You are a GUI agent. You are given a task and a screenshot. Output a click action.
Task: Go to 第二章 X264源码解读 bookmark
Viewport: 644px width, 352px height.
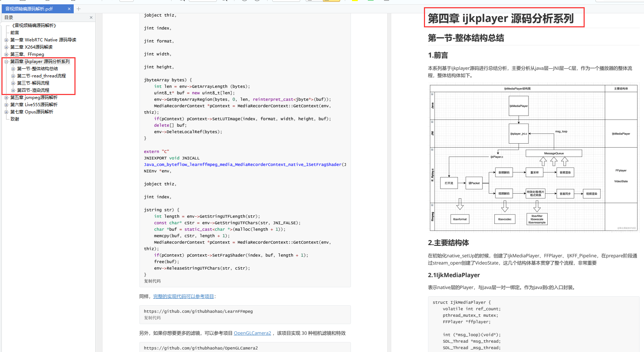point(31,47)
